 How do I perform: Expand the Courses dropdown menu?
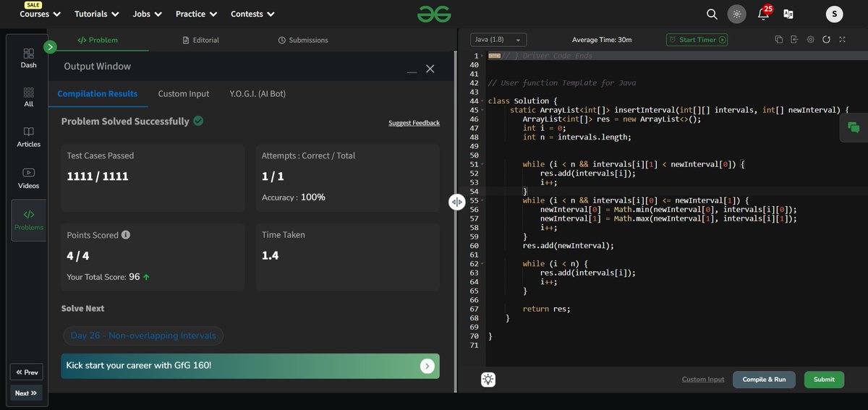[40, 14]
